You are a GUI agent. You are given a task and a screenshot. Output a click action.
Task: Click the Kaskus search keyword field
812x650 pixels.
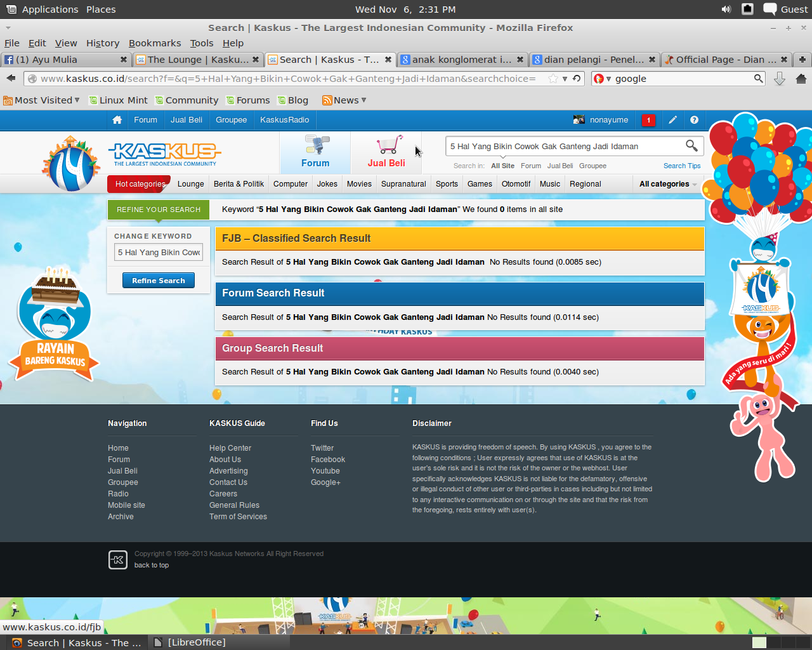point(565,146)
